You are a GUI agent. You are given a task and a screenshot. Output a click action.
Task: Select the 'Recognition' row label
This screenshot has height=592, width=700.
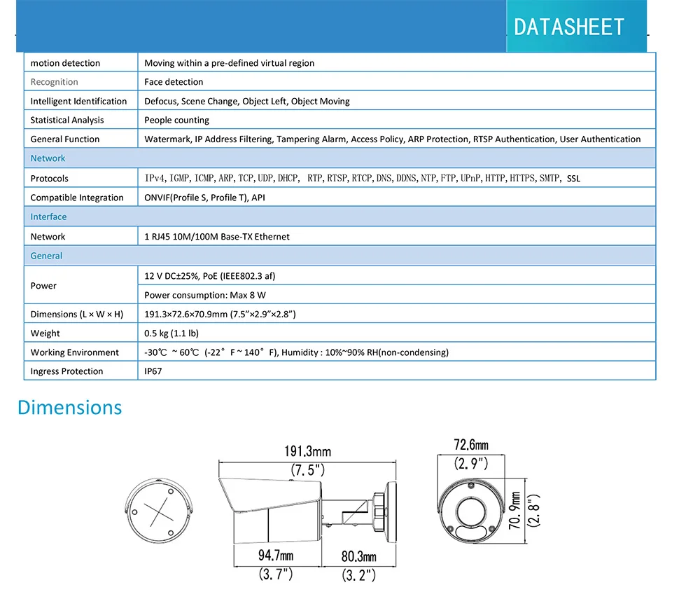coord(54,82)
